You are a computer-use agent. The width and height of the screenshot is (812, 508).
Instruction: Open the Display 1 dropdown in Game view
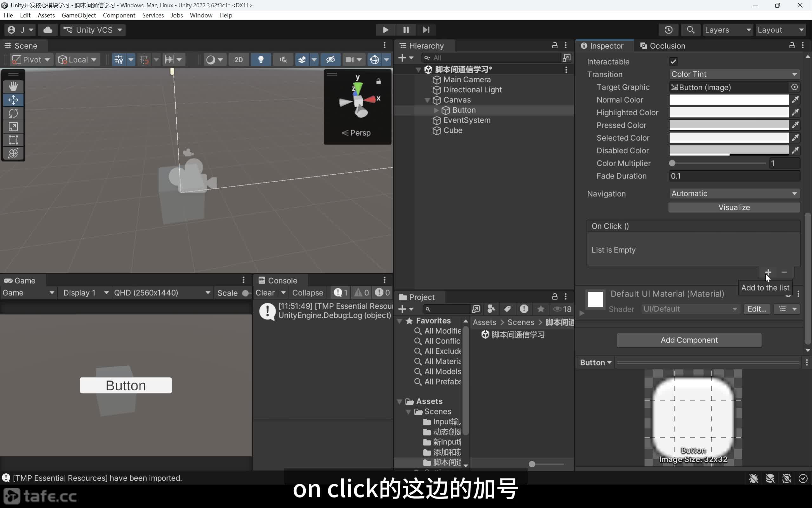(x=85, y=293)
